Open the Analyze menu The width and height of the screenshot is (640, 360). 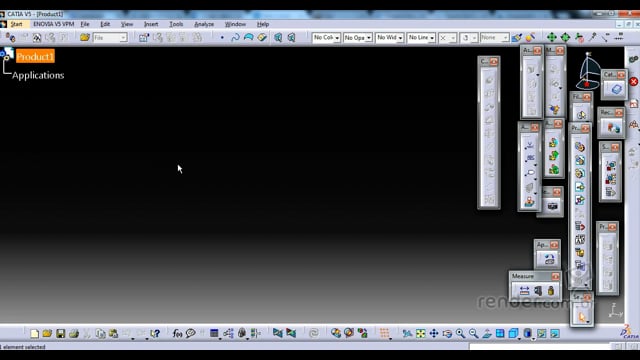point(204,24)
